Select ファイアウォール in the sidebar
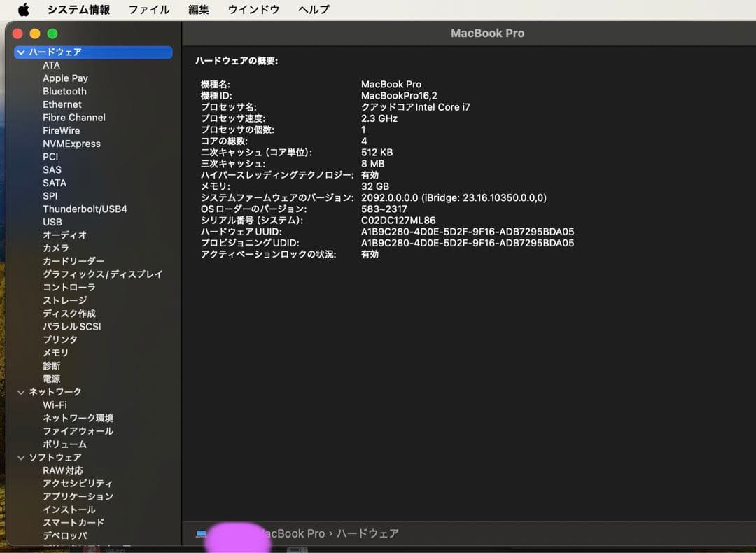This screenshot has height=553, width=756. pos(78,431)
